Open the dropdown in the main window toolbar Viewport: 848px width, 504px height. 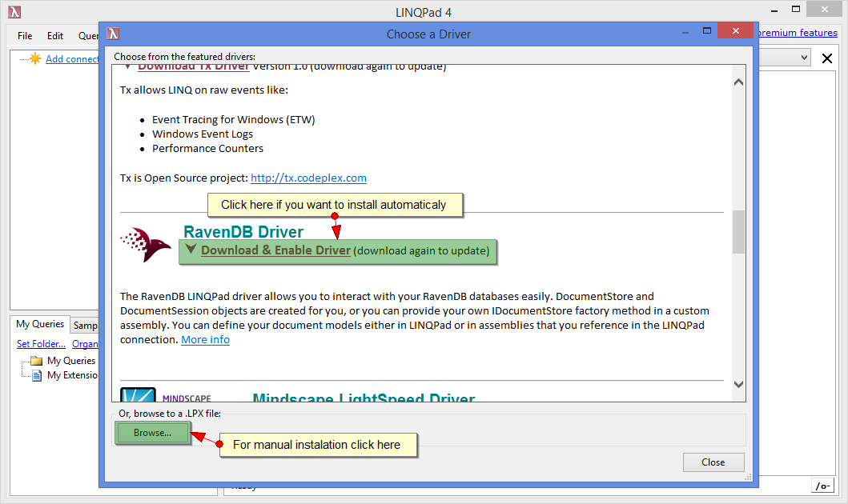[804, 58]
